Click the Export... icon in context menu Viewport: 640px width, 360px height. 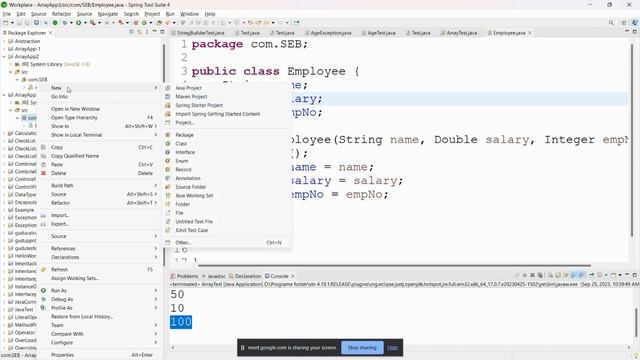43,224
